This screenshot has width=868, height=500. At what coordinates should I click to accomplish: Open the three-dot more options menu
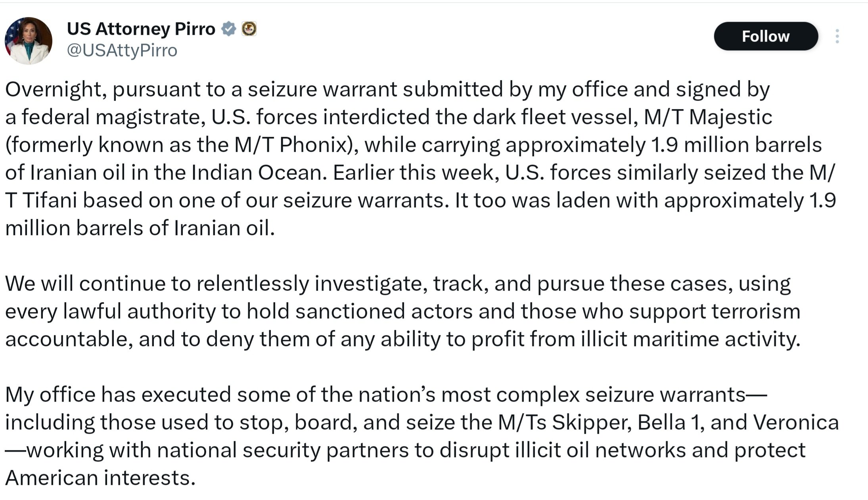(x=837, y=36)
